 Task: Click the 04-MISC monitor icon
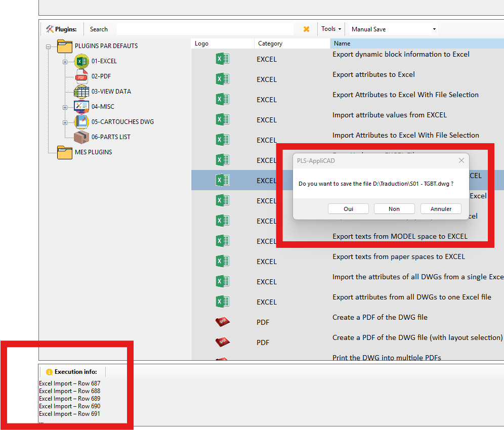click(81, 107)
